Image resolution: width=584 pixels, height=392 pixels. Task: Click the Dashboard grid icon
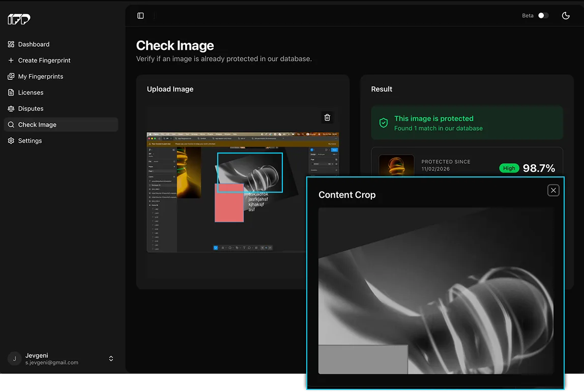pos(11,44)
